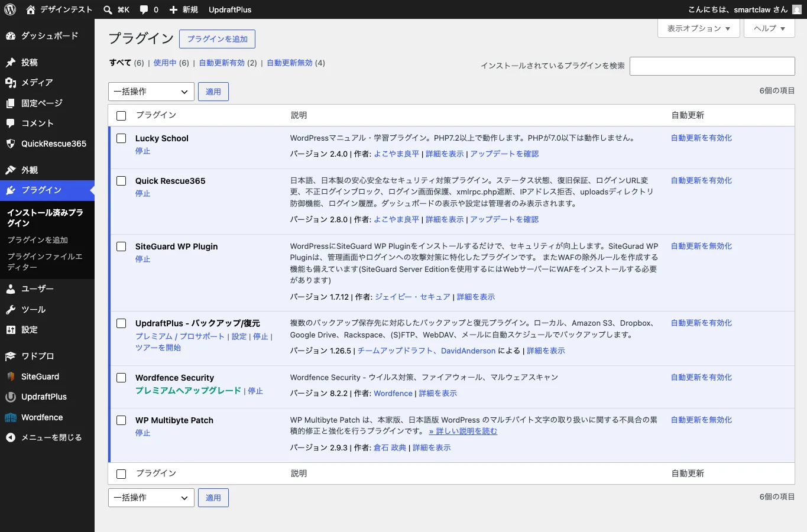Click the プラグインを追加 button beside the title
The image size is (807, 532).
[218, 39]
